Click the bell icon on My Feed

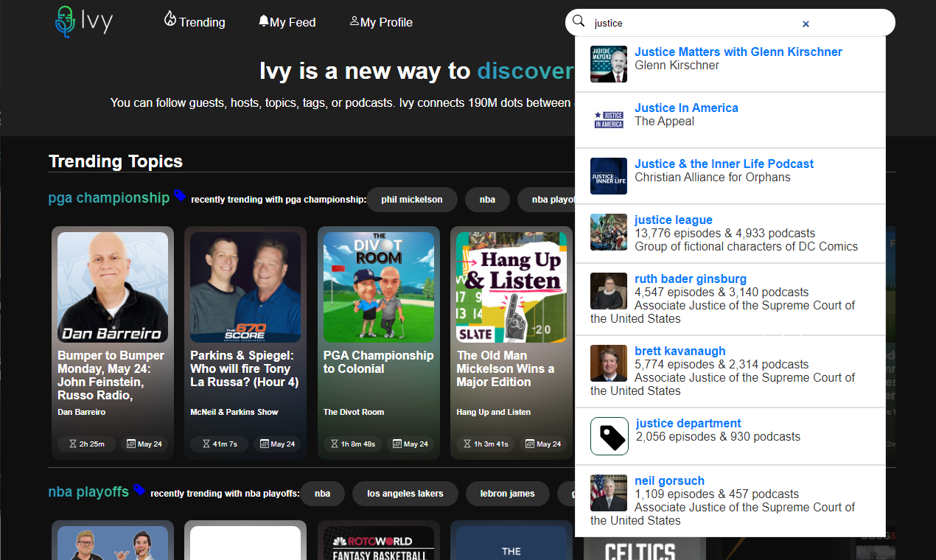click(264, 21)
